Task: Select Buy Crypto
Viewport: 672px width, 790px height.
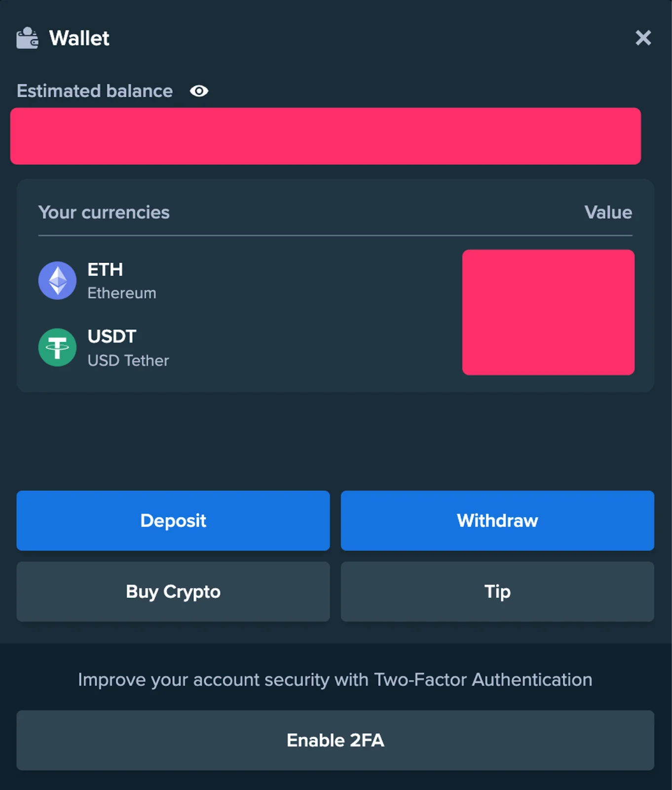Action: 173,592
